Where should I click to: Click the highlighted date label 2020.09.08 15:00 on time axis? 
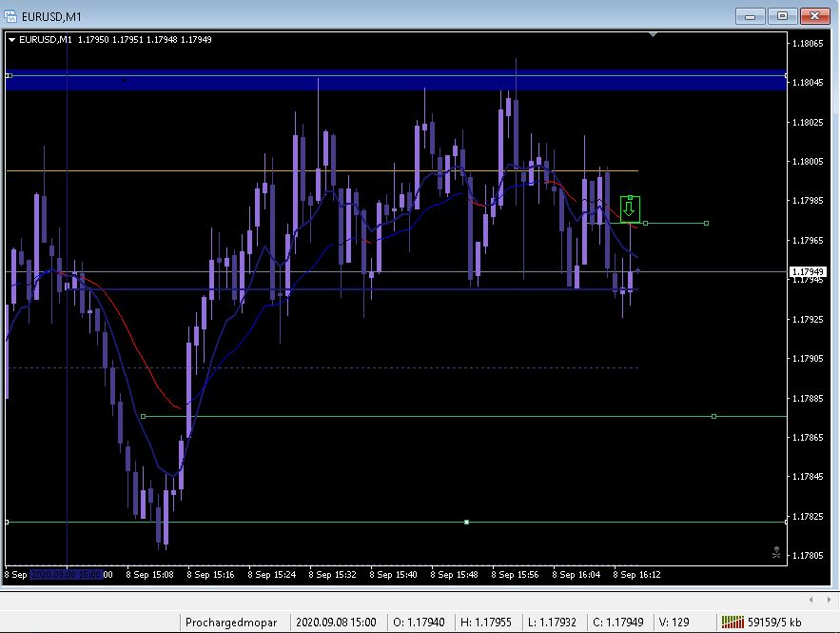click(x=67, y=575)
